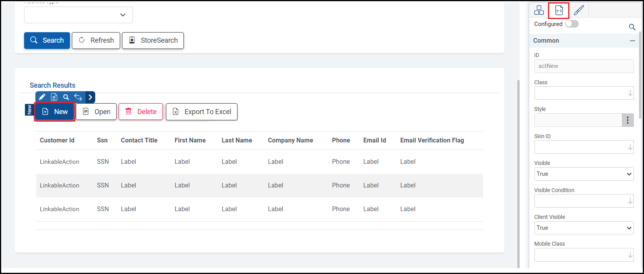
Task: Open the Address Type dropdown
Action: coord(79,15)
